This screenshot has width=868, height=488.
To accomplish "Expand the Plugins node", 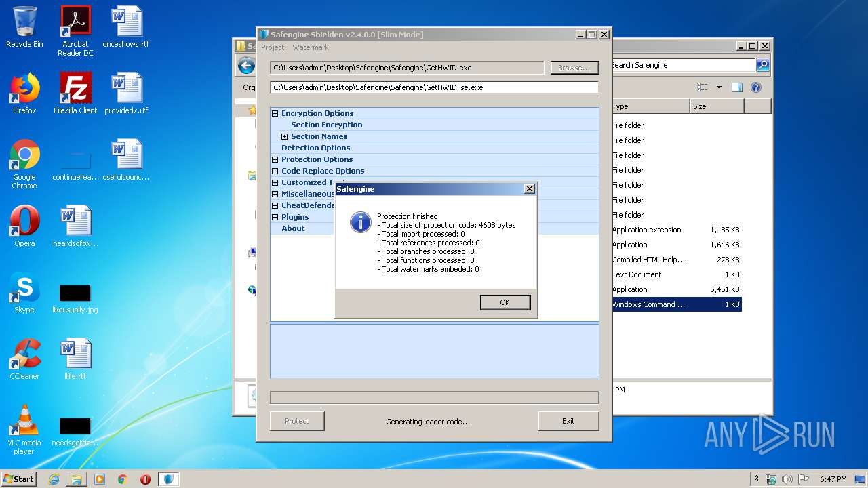I will (x=275, y=217).
